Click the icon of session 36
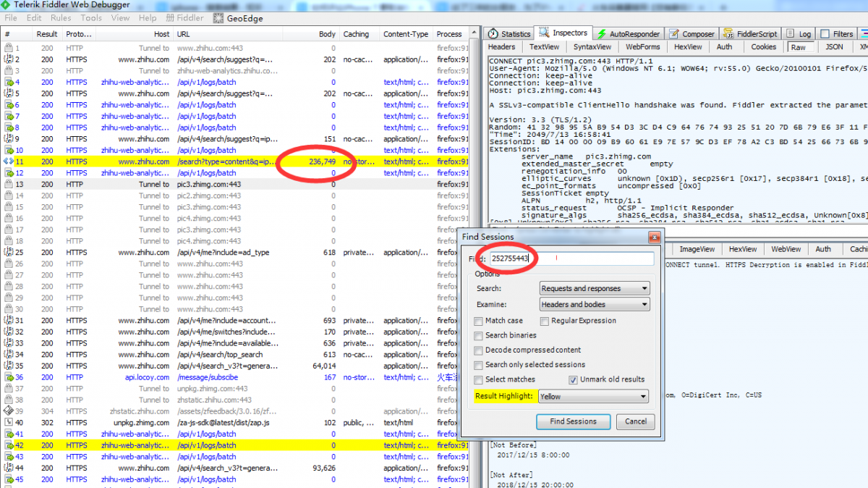 (8, 377)
